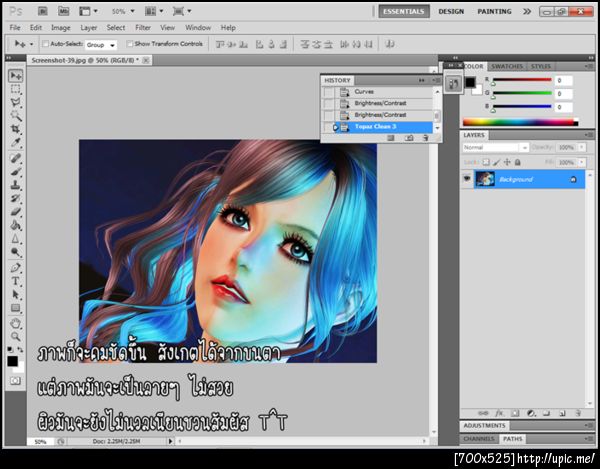Select the Crop tool
The image size is (600, 469).
16,129
